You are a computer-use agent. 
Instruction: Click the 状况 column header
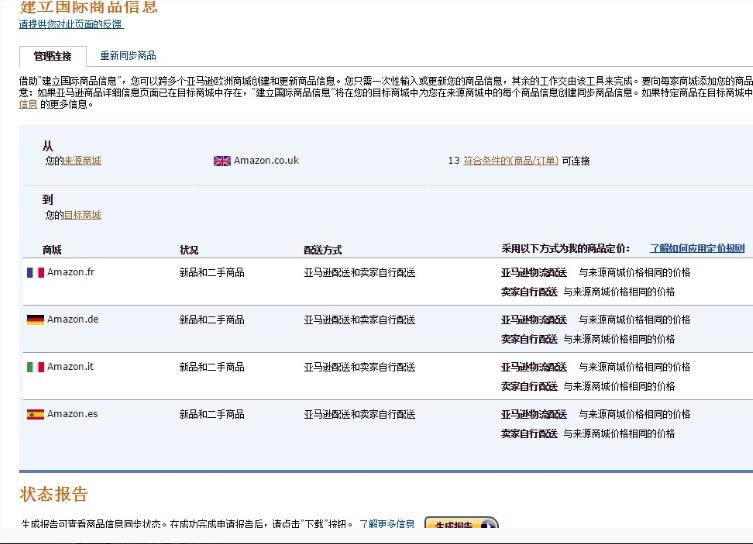coord(189,250)
